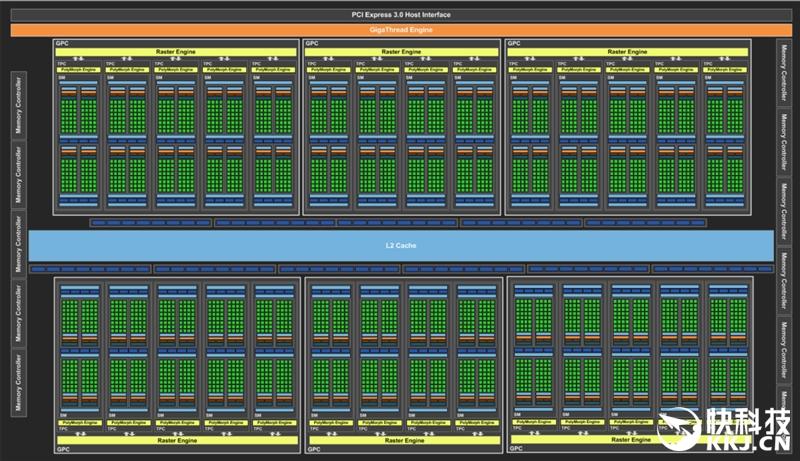
Task: Select Raster Engine in the lower-middle GPC
Action: coord(404,440)
